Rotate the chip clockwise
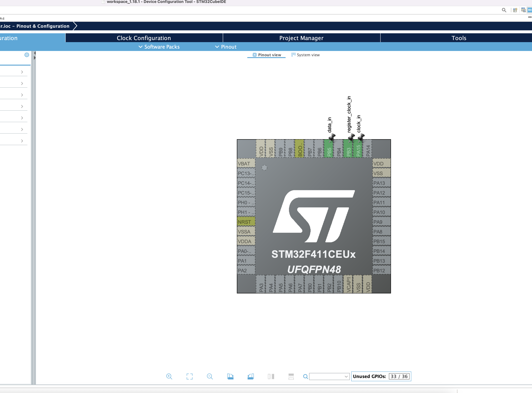The width and height of the screenshot is (532, 393). (230, 377)
